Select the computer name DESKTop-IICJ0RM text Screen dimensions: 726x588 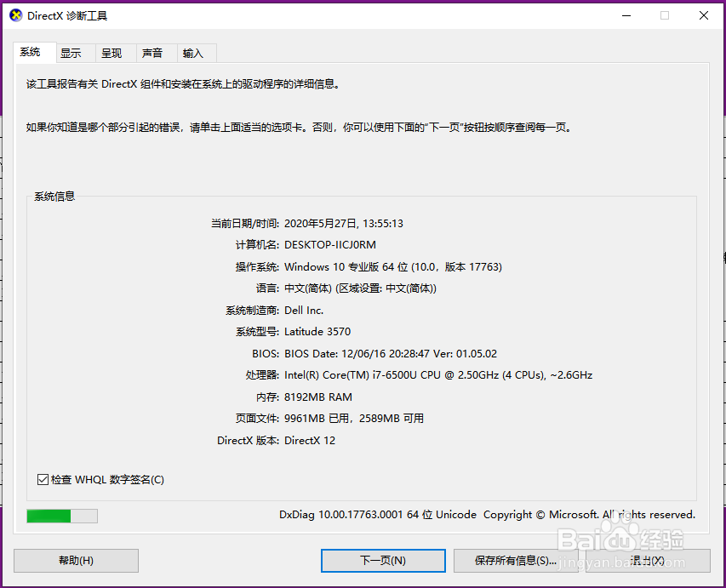coord(329,244)
